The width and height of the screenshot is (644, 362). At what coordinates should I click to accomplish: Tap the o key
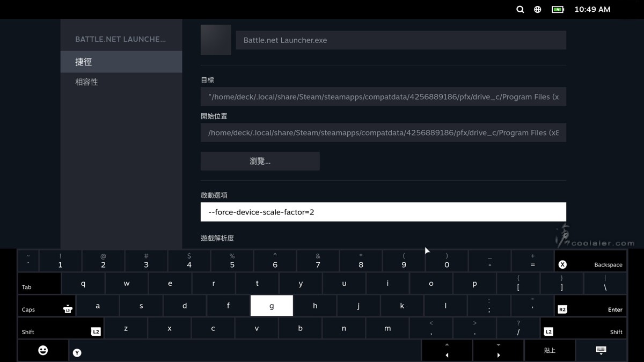point(431,283)
